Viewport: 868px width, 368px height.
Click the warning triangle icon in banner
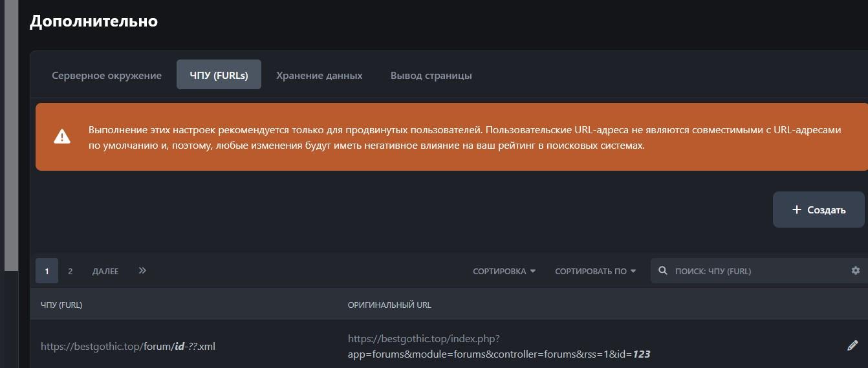pos(62,136)
